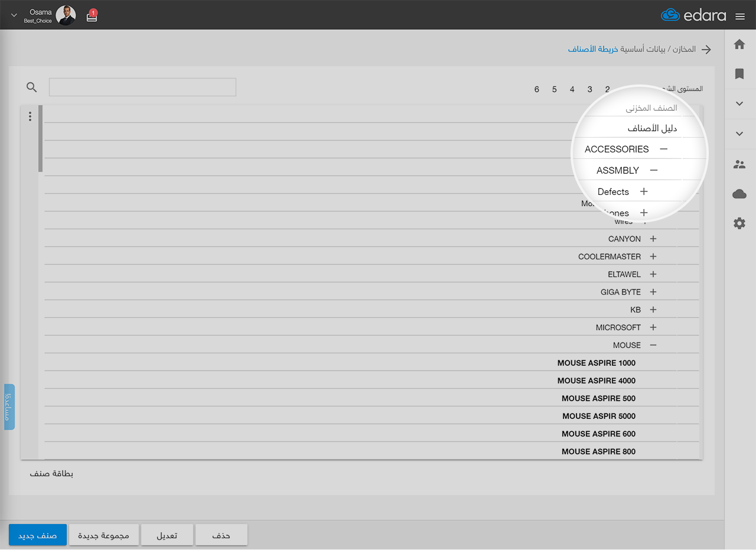Click the search magnifier icon
The width and height of the screenshot is (756, 550).
coord(32,87)
